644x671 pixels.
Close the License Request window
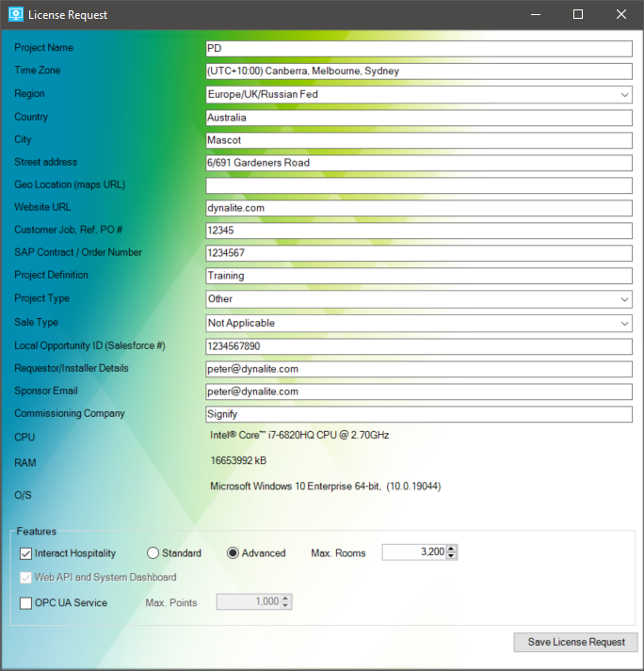(620, 14)
